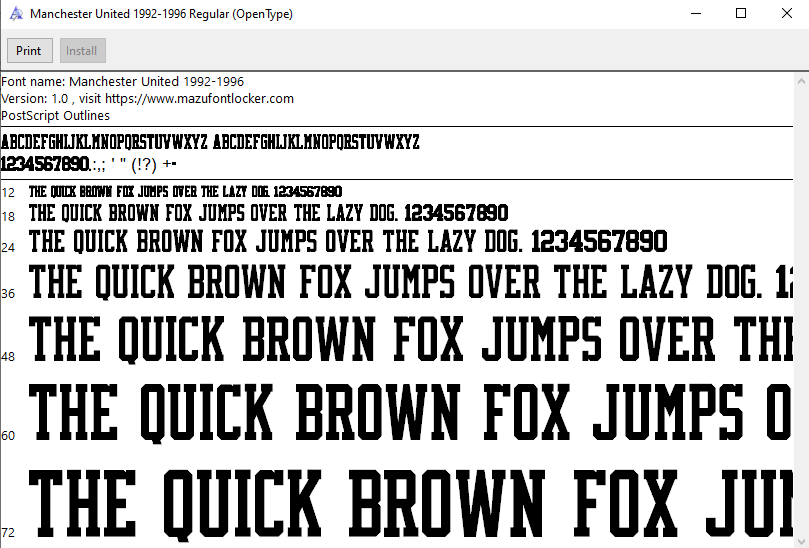This screenshot has height=548, width=809.
Task: Click the font viewer icon in title bar
Action: click(16, 14)
